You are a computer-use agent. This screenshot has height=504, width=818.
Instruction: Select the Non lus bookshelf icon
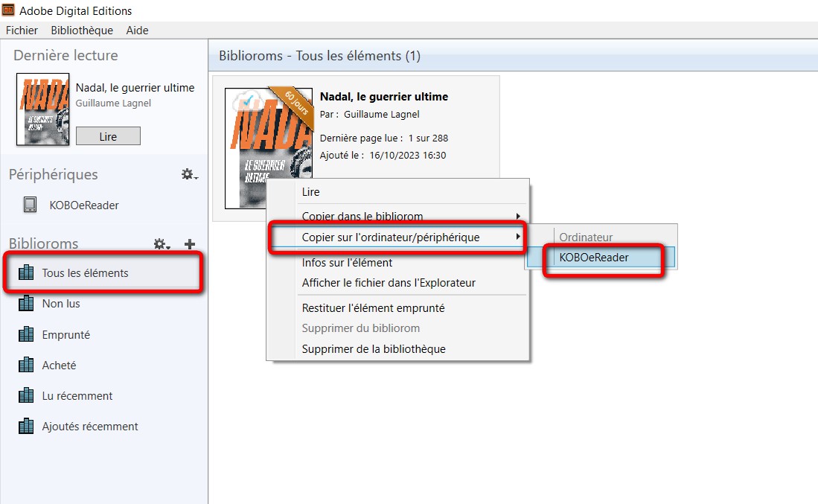27,304
